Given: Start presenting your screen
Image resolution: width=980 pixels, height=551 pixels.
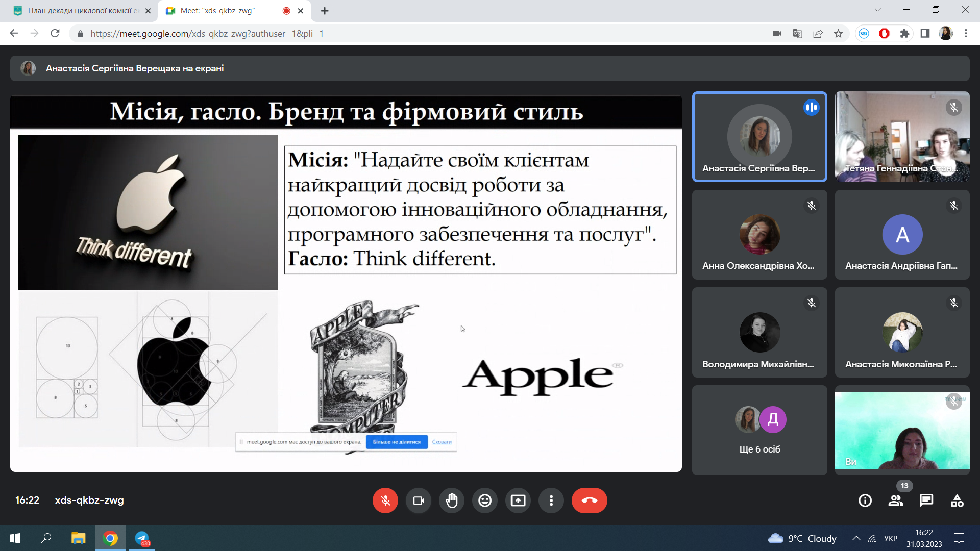Looking at the screenshot, I should (518, 500).
